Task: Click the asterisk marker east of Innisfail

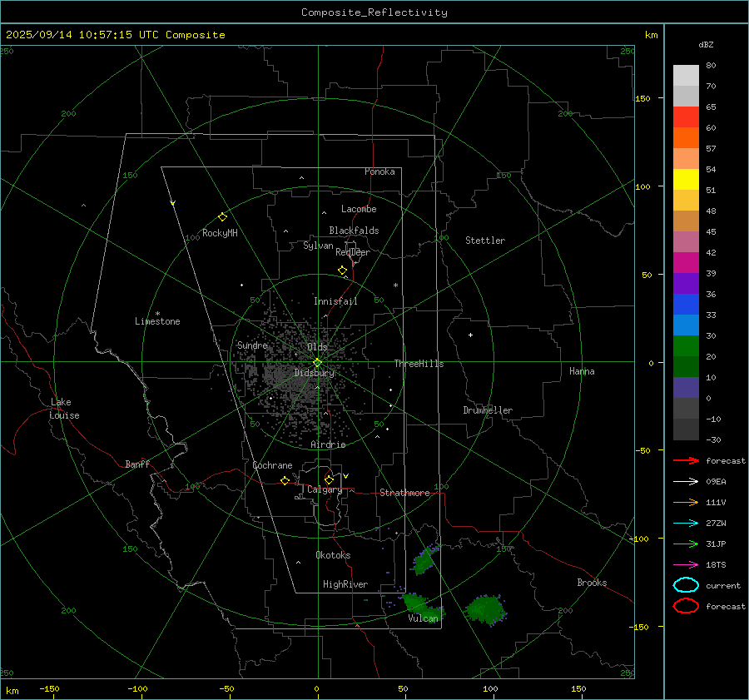Action: pos(395,285)
